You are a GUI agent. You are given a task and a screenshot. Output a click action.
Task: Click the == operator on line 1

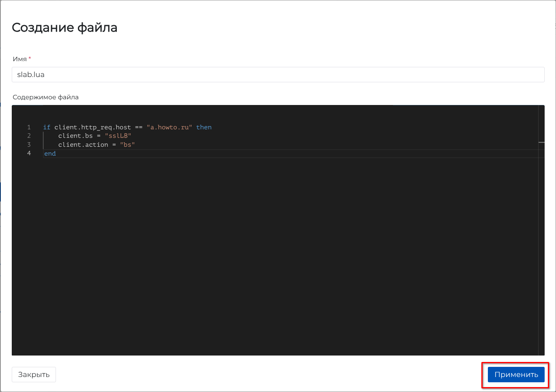[139, 127]
